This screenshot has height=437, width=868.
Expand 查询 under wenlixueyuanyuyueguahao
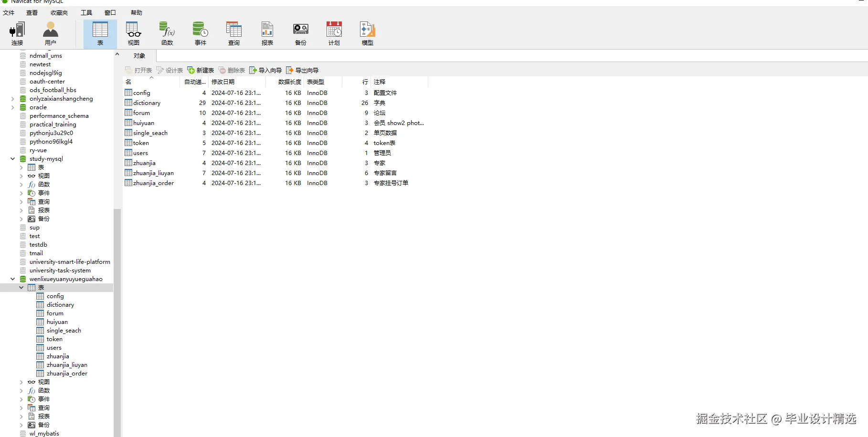tap(21, 408)
